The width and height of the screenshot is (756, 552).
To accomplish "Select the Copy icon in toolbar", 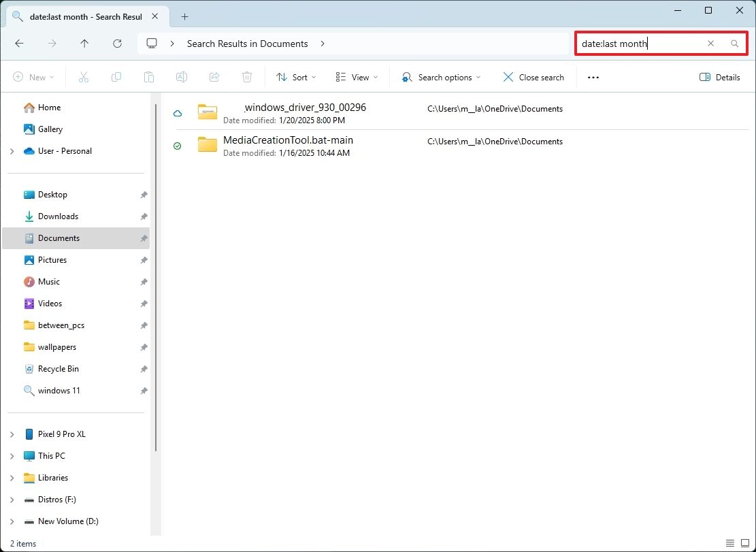I will pos(116,77).
